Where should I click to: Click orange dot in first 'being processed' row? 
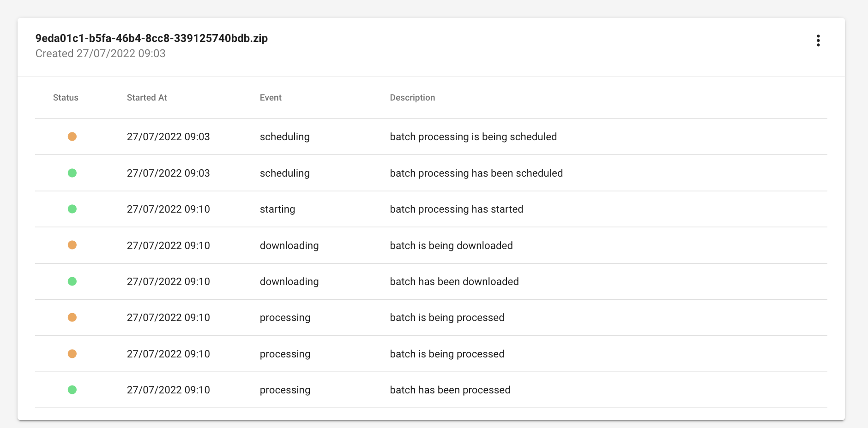72,317
